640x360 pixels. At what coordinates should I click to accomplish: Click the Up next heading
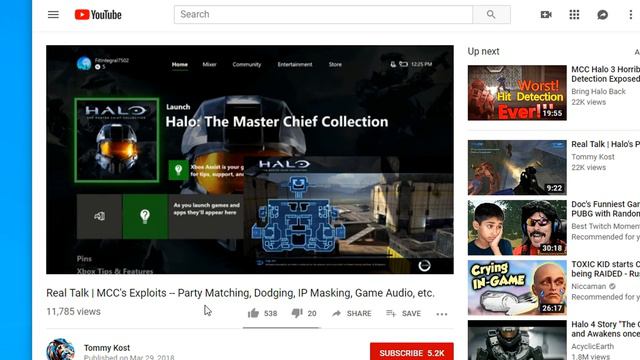[x=483, y=51]
